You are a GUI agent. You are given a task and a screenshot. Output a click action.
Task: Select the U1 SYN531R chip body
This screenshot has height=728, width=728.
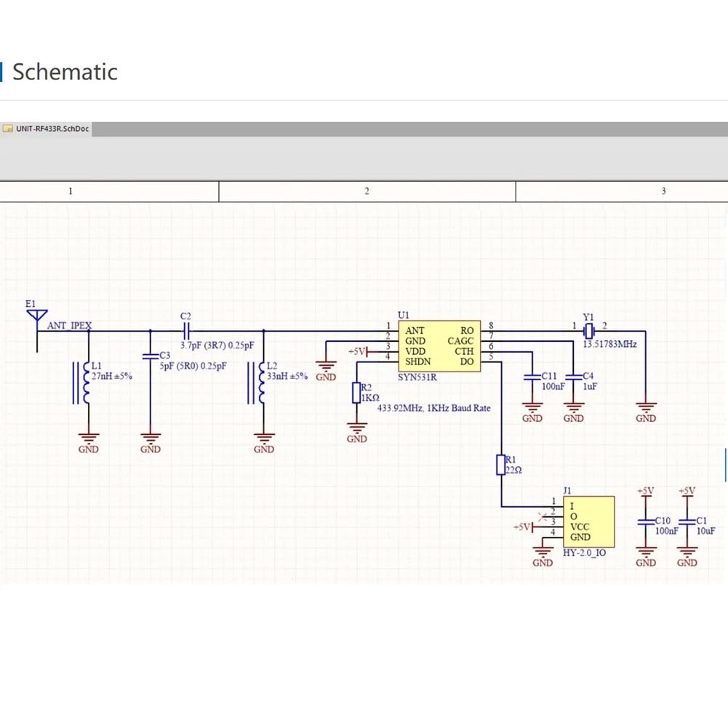point(439,346)
